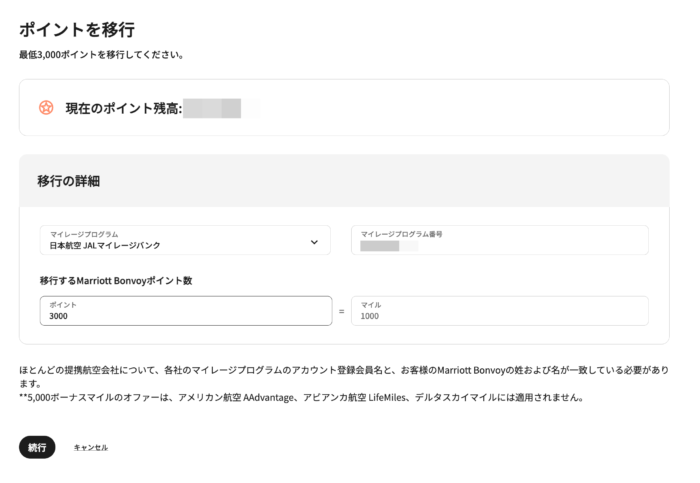700x483 pixels.
Task: Click the ポイントを移行 page heading
Action: tap(77, 29)
